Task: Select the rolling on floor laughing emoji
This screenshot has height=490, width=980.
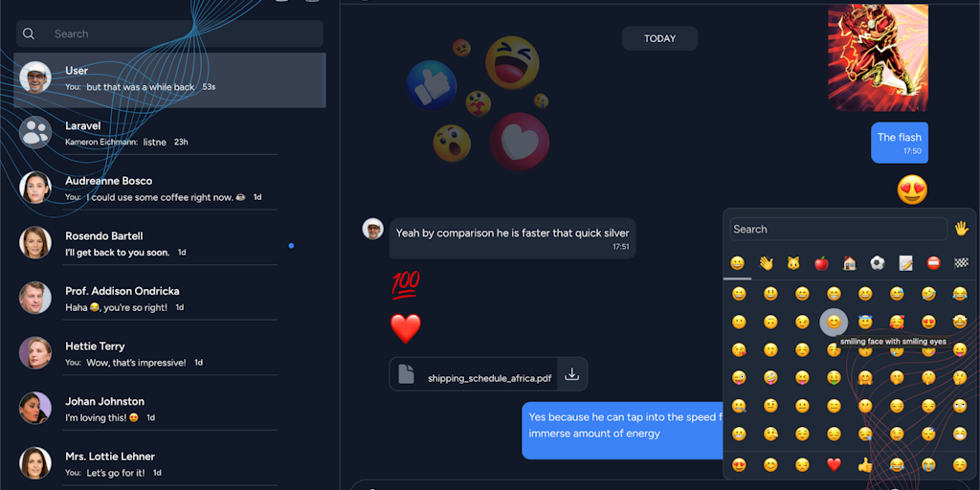Action: pos(928,293)
